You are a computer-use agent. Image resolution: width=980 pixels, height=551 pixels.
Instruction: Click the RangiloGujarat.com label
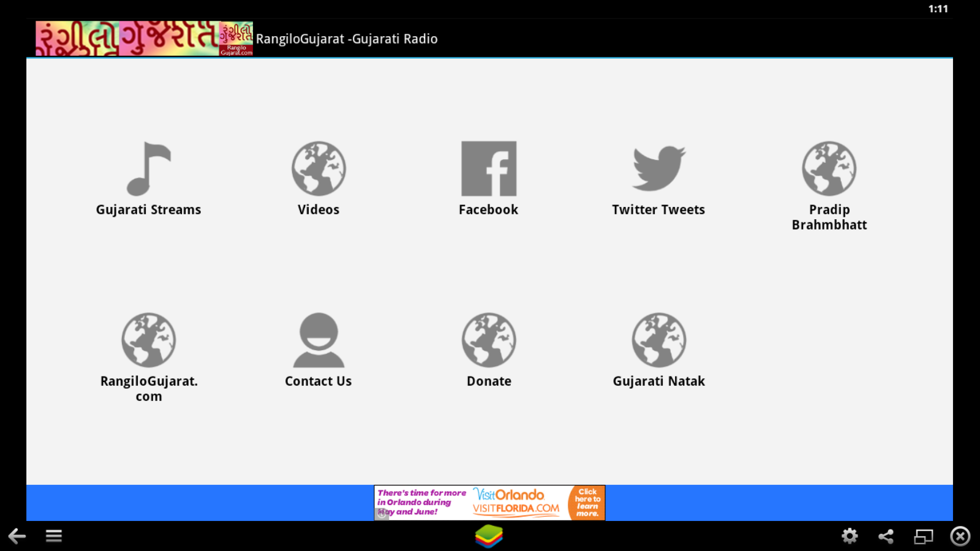point(149,389)
